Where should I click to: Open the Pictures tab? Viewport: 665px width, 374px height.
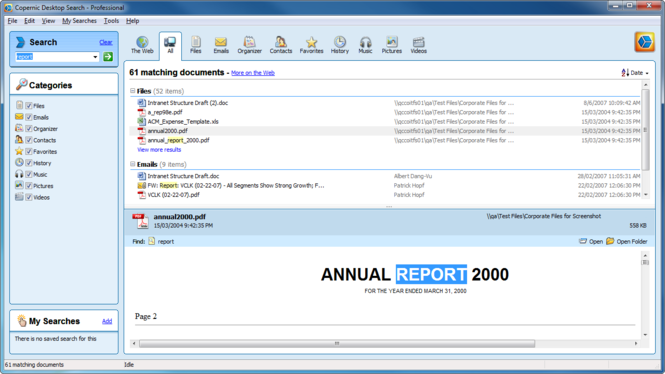pos(391,45)
